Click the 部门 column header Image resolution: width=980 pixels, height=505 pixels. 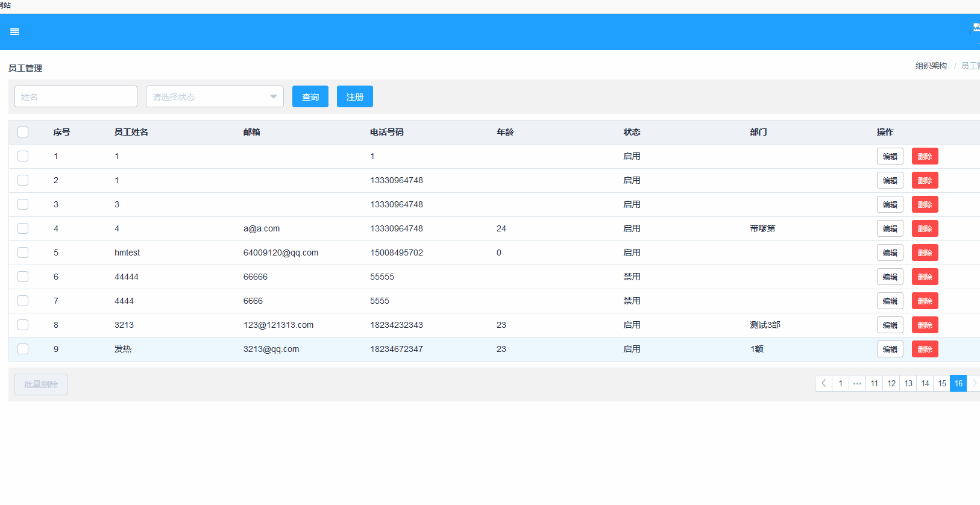coord(758,132)
